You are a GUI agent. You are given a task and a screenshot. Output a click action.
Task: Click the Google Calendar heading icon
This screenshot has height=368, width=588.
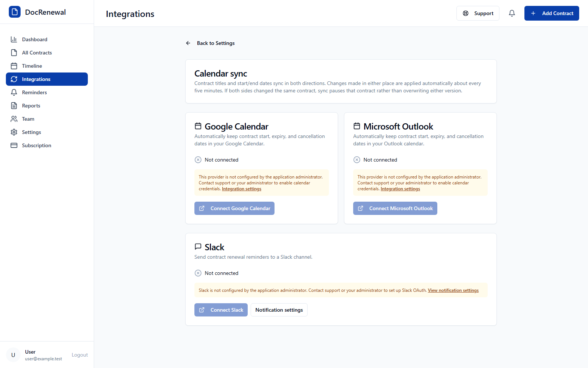coord(198,126)
